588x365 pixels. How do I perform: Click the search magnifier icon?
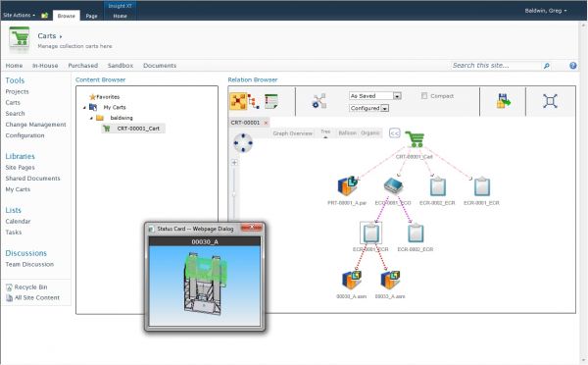pos(547,66)
